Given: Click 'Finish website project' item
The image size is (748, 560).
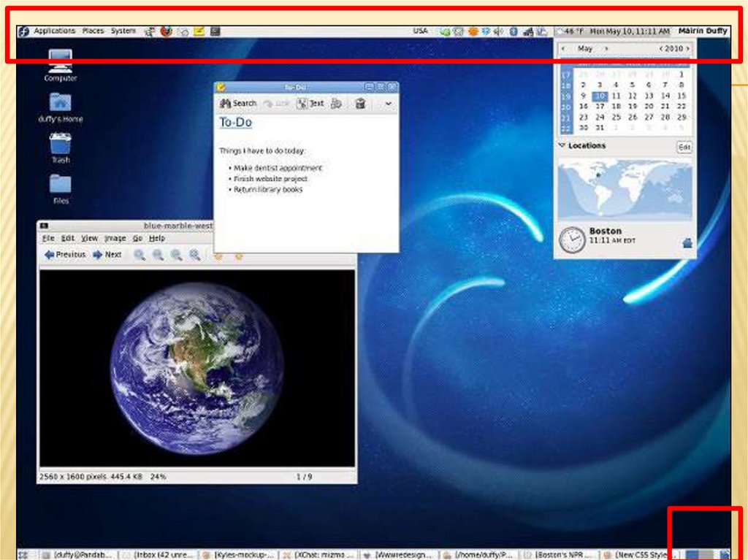Looking at the screenshot, I should pos(270,178).
